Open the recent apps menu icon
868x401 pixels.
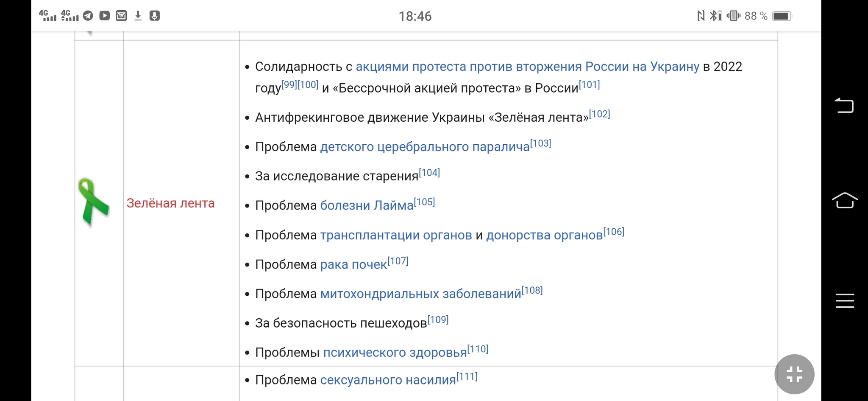(845, 300)
